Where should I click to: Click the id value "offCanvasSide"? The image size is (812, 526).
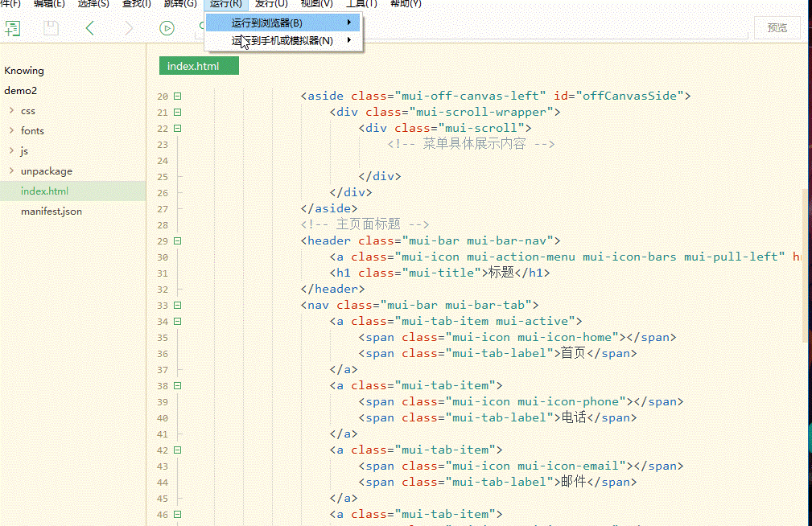click(x=629, y=96)
